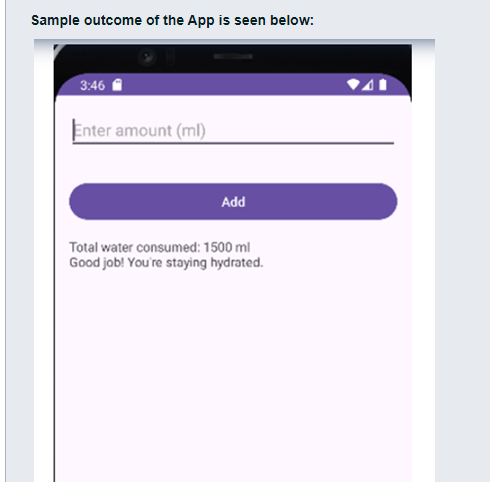Click the phone's earpiece speaker grille

[x=233, y=57]
